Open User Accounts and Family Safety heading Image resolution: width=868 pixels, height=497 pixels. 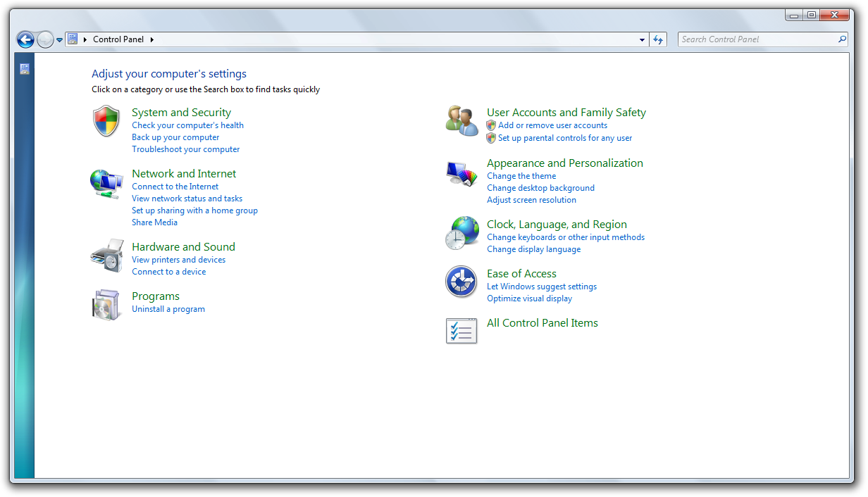tap(566, 112)
